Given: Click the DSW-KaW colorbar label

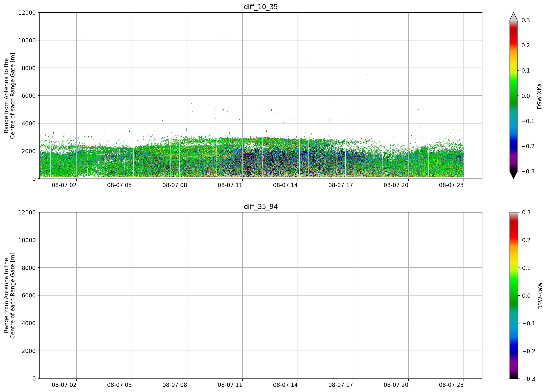Looking at the screenshot, I should (x=540, y=296).
